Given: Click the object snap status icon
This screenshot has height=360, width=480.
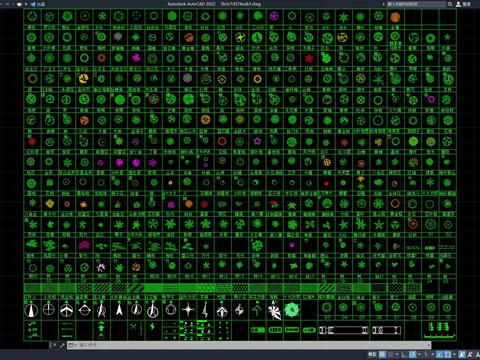Looking at the screenshot, I should pyautogui.click(x=448, y=354).
